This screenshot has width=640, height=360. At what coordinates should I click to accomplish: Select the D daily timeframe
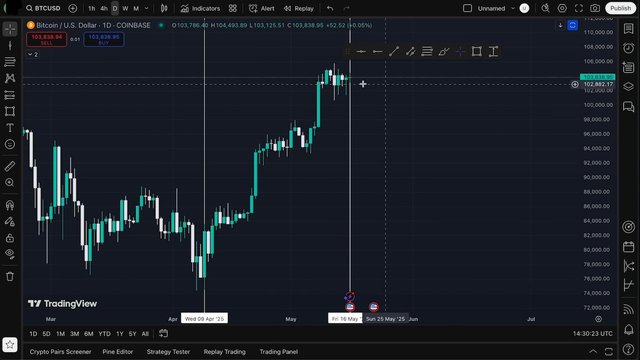[115, 8]
